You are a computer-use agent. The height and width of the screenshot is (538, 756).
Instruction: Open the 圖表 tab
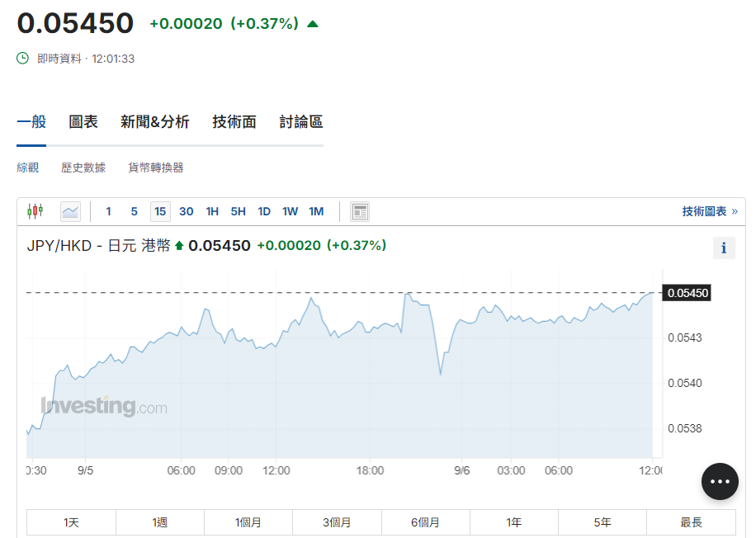coord(83,122)
